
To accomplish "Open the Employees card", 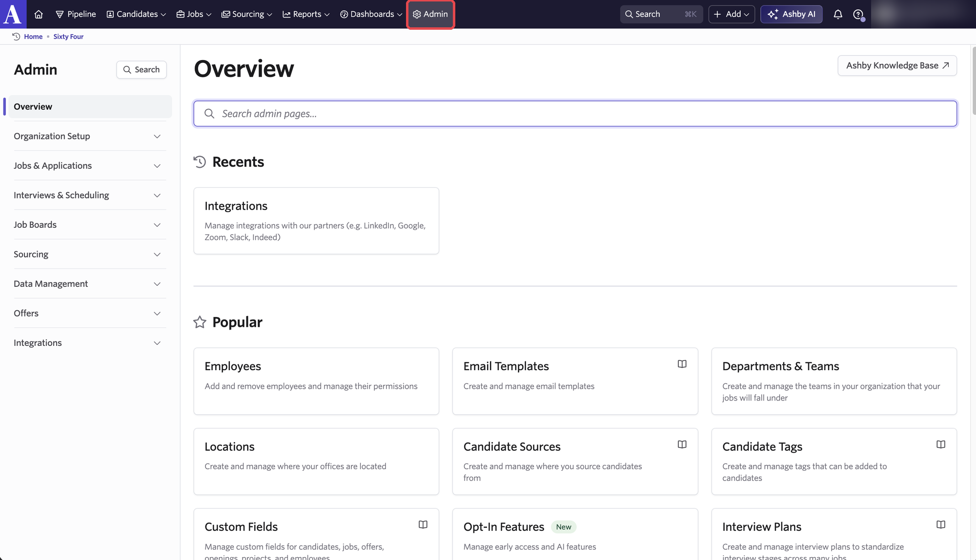I will (x=316, y=381).
